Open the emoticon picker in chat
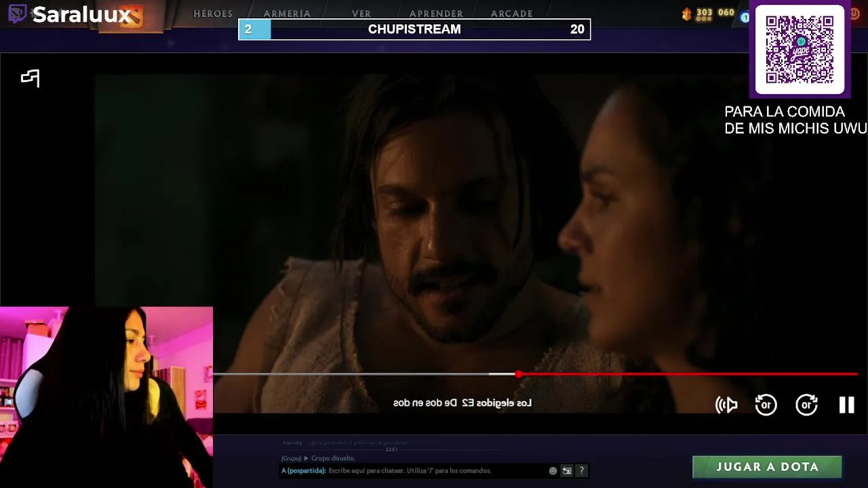This screenshot has width=868, height=488. pyautogui.click(x=553, y=470)
